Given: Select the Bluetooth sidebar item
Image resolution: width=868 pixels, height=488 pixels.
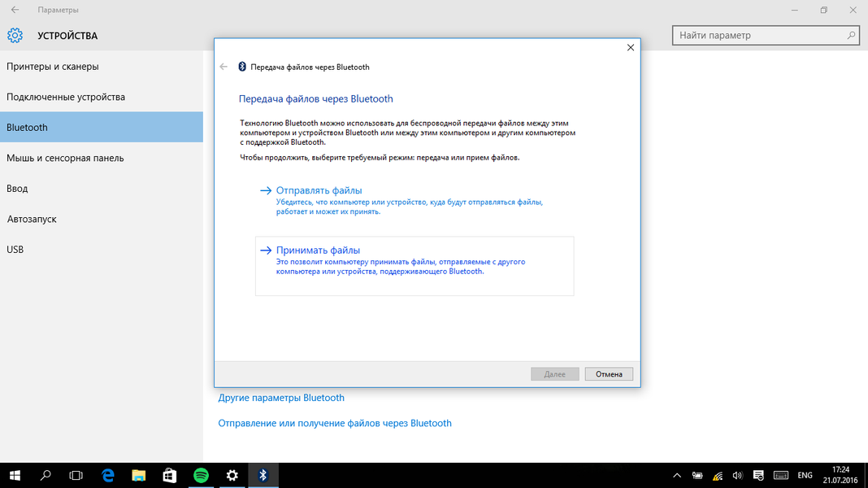Looking at the screenshot, I should [102, 127].
